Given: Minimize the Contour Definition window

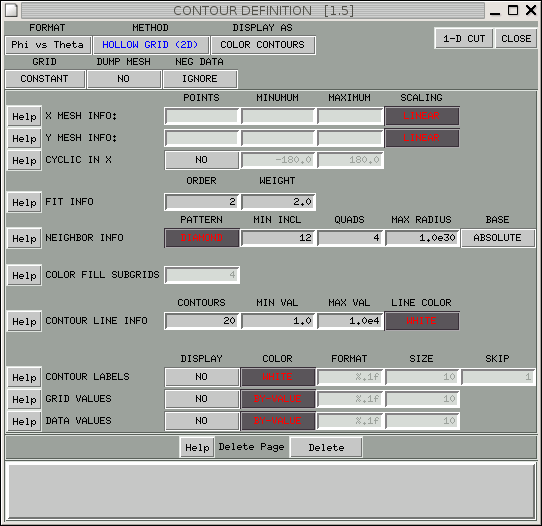Looking at the screenshot, I should click(495, 11).
